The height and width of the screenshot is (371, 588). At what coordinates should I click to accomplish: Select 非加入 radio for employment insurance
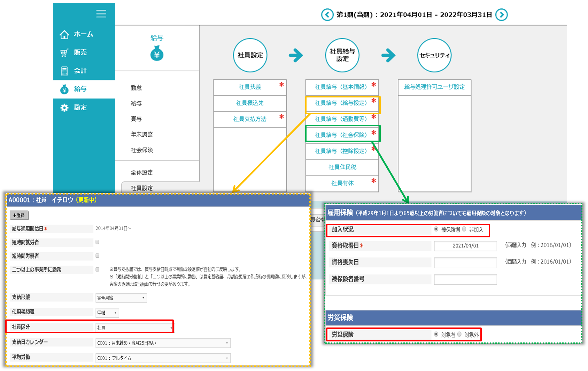click(x=464, y=229)
